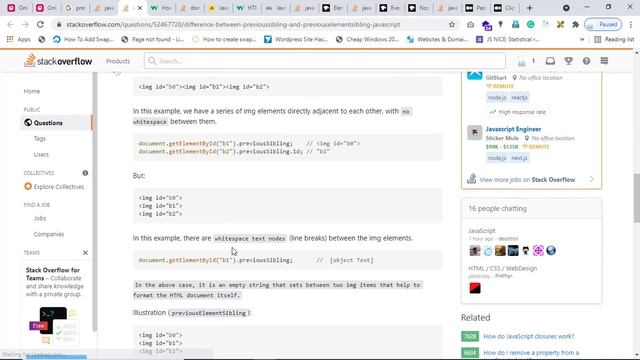Select node.js tag under Javascript Engineer
Screen dimensions: 640x360
(497, 158)
